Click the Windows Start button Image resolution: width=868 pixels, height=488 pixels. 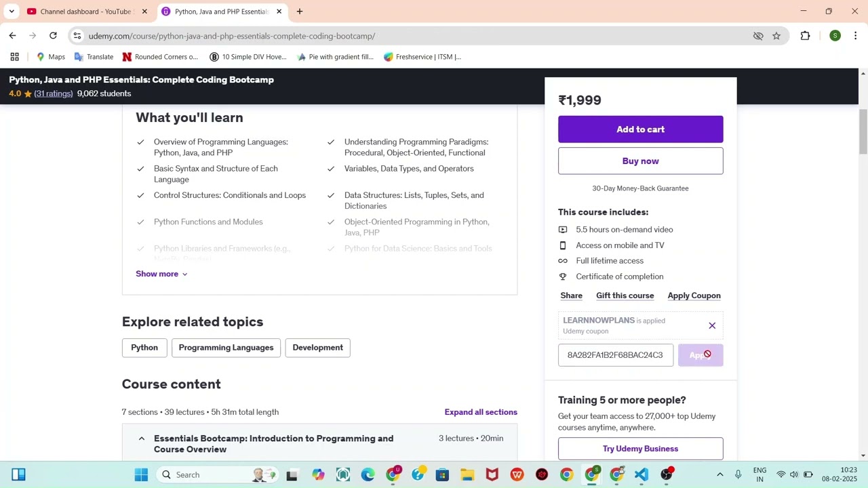point(141,474)
